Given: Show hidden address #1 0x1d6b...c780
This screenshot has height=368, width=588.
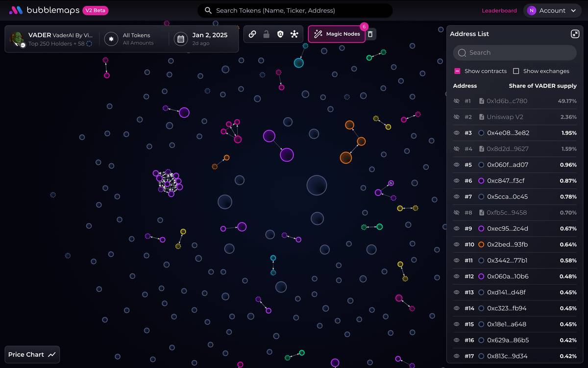Looking at the screenshot, I should click(456, 101).
